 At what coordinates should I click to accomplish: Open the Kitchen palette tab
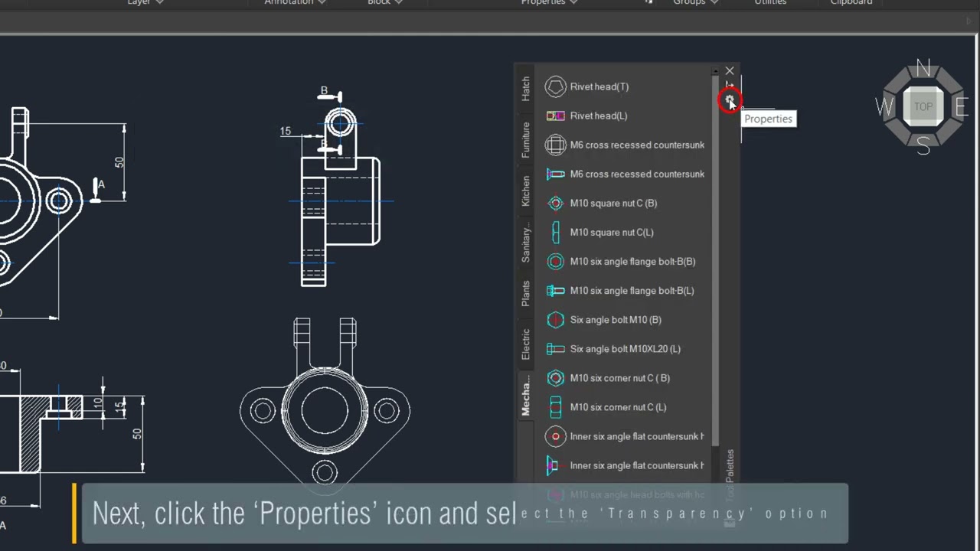click(525, 191)
